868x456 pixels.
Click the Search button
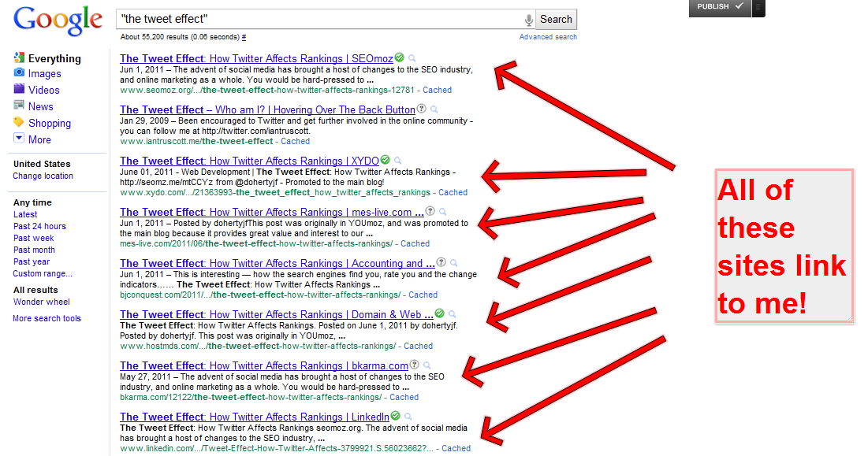[x=556, y=20]
